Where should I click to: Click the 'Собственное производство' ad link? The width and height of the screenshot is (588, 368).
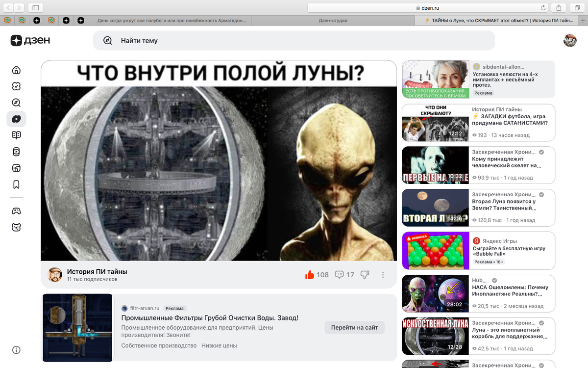tap(159, 345)
